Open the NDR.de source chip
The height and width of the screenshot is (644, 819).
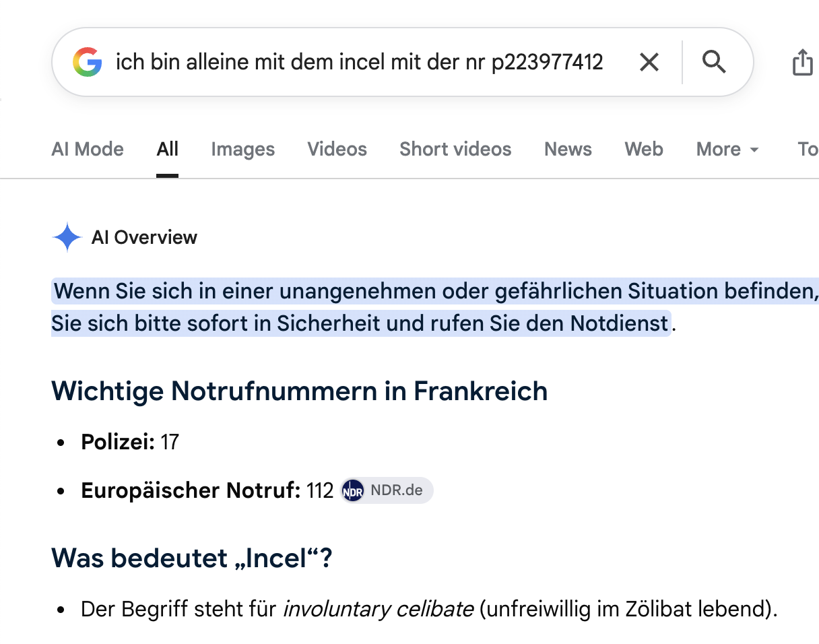click(x=387, y=490)
